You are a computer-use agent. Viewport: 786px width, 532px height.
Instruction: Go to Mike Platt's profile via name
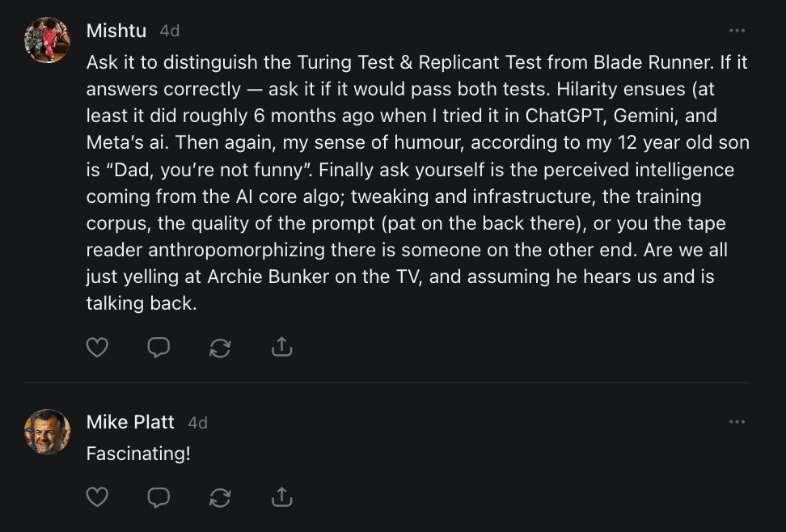pos(130,422)
